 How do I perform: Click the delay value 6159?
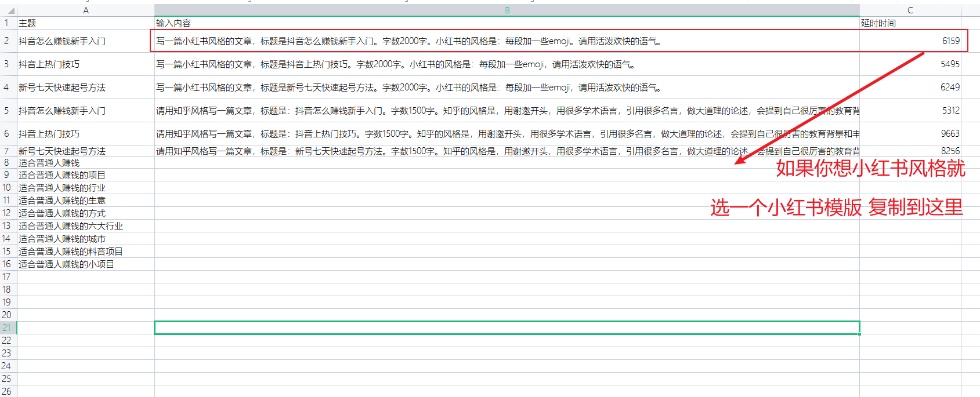(910, 41)
